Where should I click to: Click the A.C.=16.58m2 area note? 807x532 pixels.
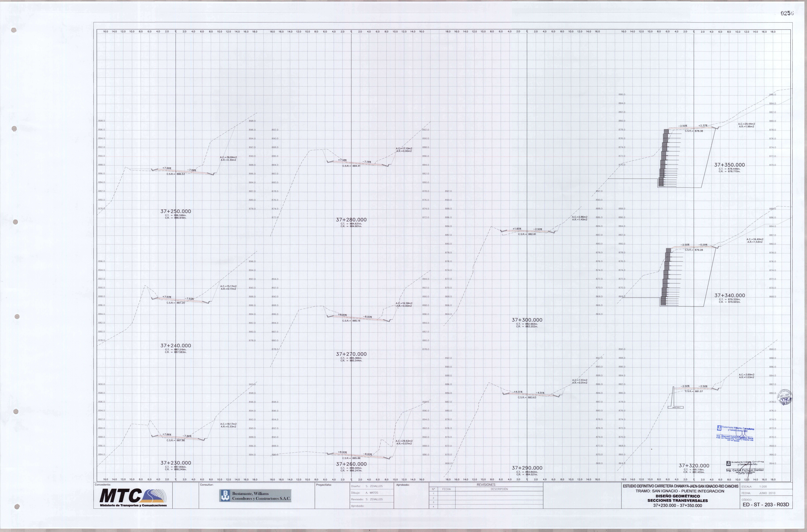click(404, 303)
